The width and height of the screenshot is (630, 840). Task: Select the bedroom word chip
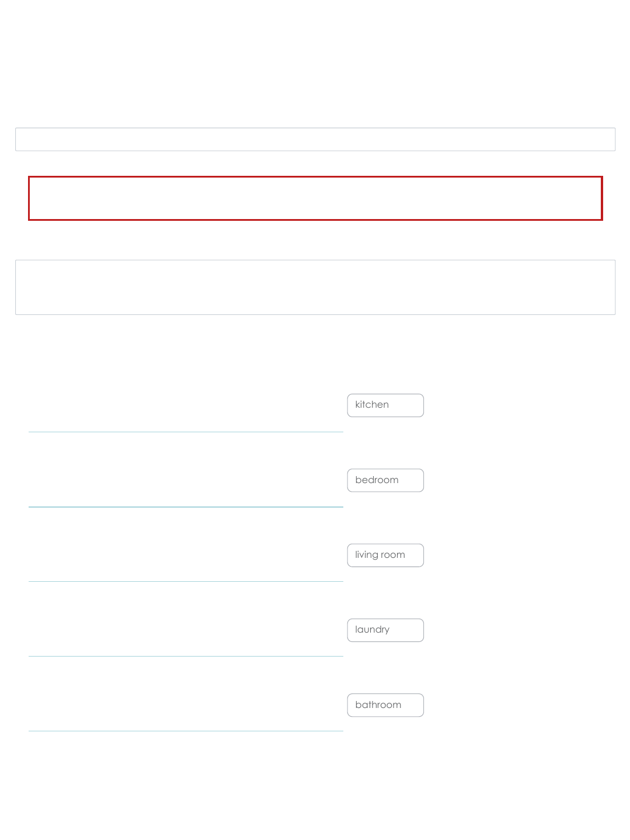[x=385, y=480]
